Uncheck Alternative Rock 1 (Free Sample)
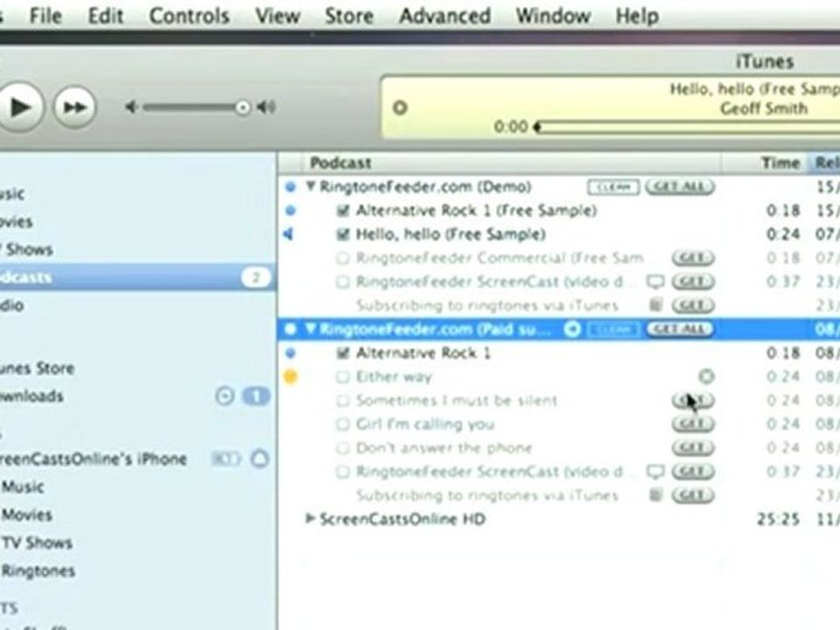Image resolution: width=840 pixels, height=630 pixels. [x=343, y=211]
